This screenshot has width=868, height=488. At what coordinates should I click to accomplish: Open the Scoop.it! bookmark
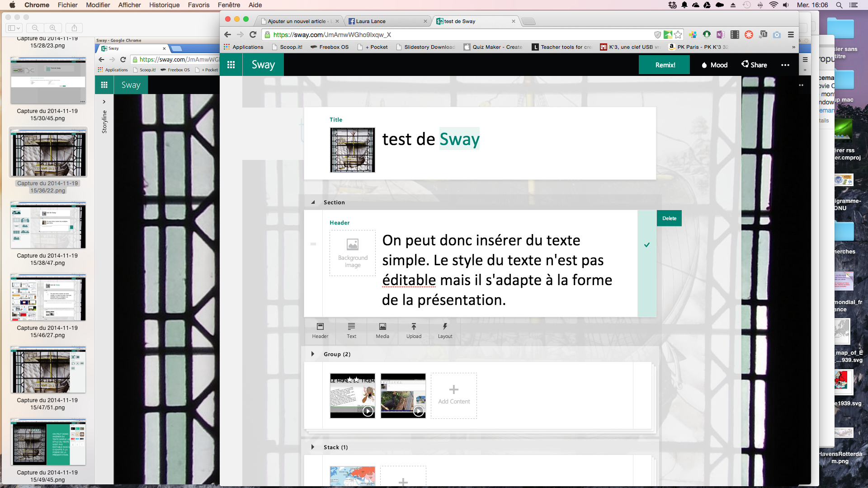287,47
